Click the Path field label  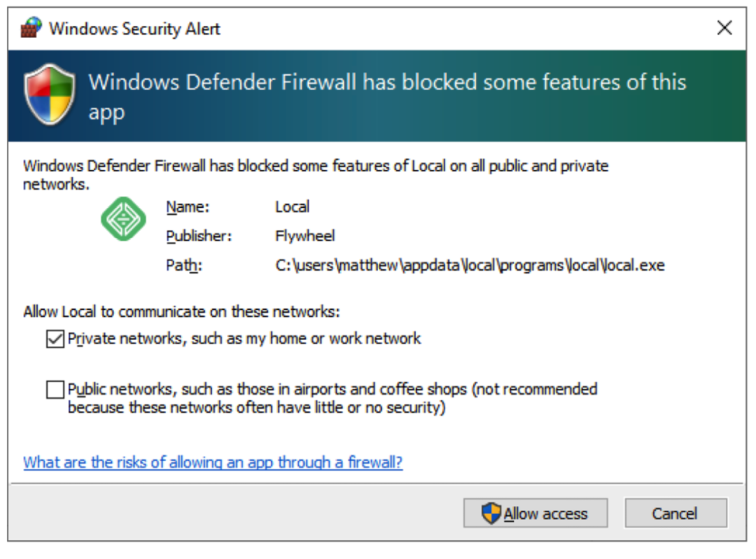pos(184,266)
